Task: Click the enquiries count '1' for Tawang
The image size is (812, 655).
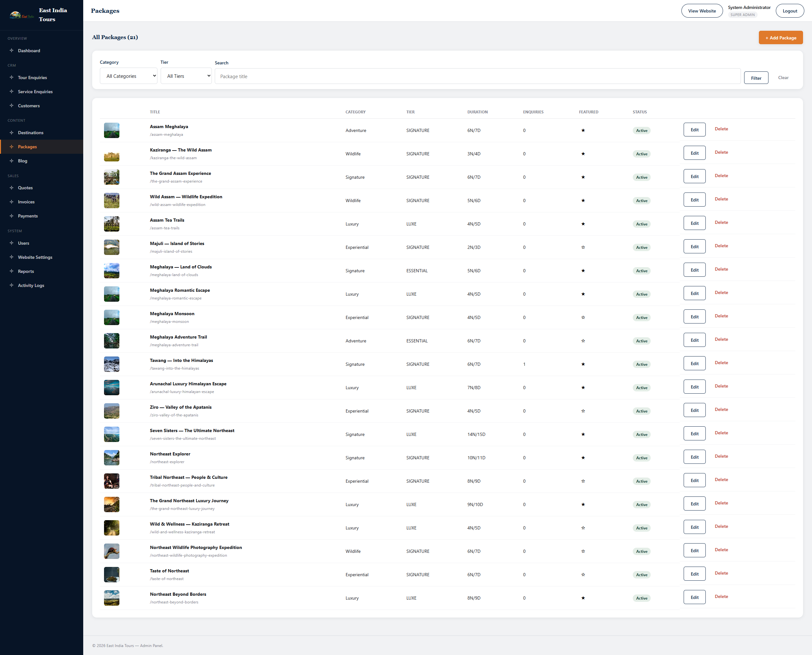Action: click(524, 364)
